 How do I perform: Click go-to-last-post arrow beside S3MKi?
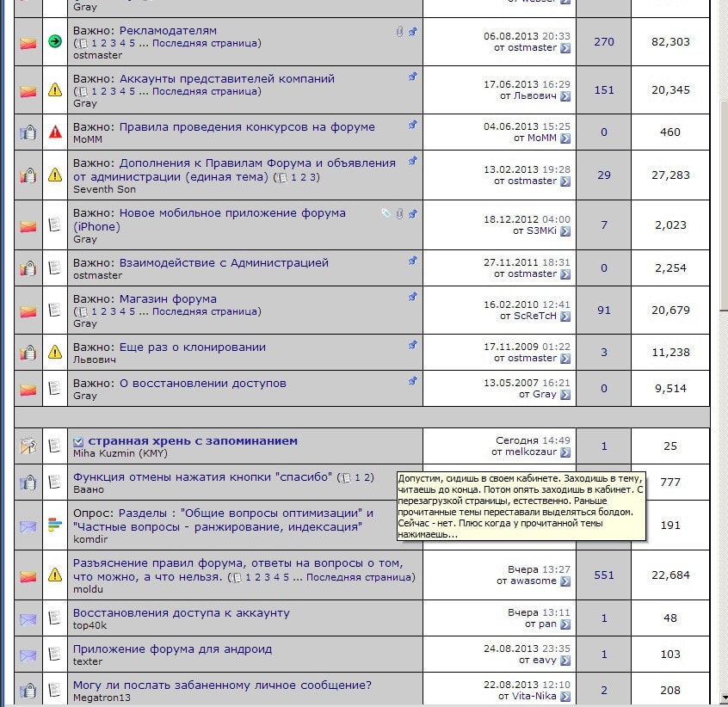[x=565, y=231]
